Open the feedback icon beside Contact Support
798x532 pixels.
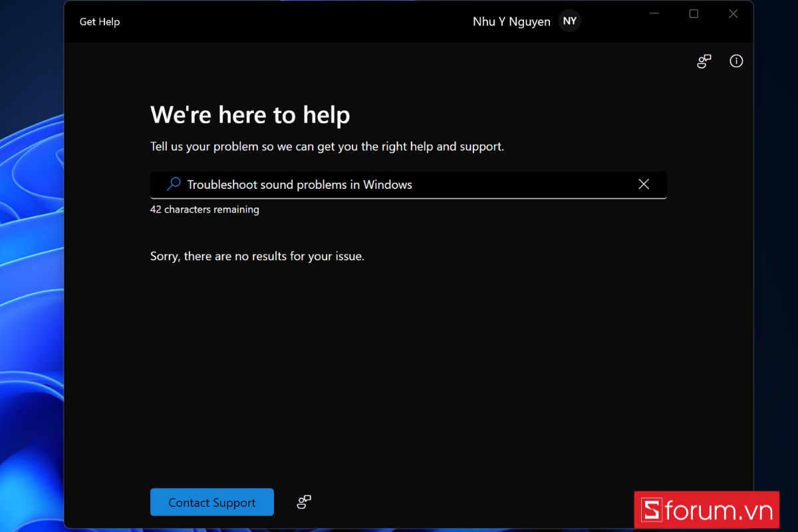(304, 502)
